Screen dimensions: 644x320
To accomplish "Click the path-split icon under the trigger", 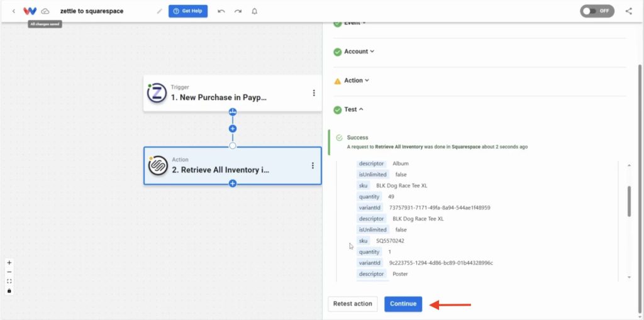I will pos(233,112).
